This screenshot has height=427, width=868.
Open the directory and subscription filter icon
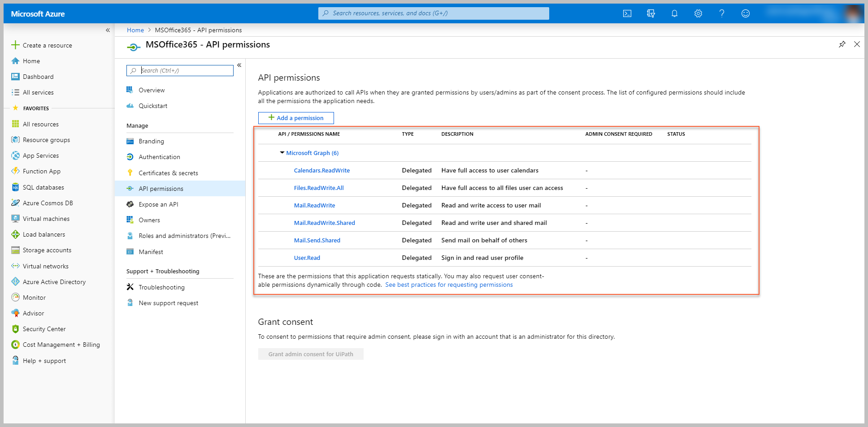(651, 13)
